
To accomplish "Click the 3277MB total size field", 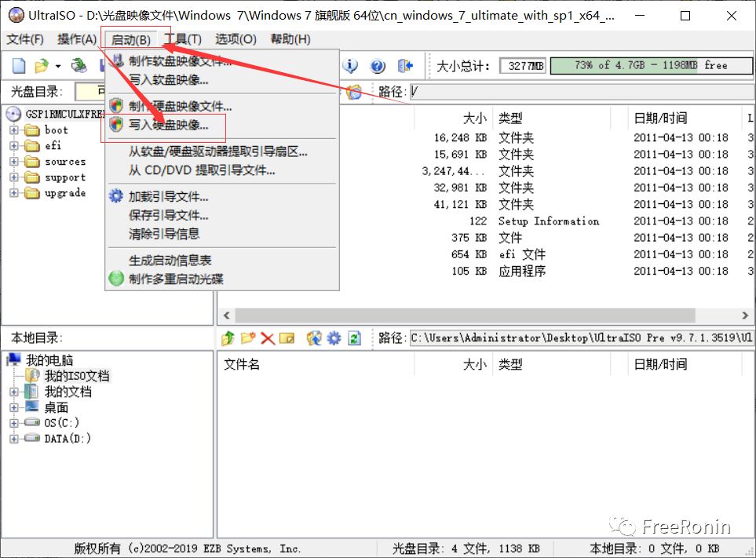I will tap(523, 66).
